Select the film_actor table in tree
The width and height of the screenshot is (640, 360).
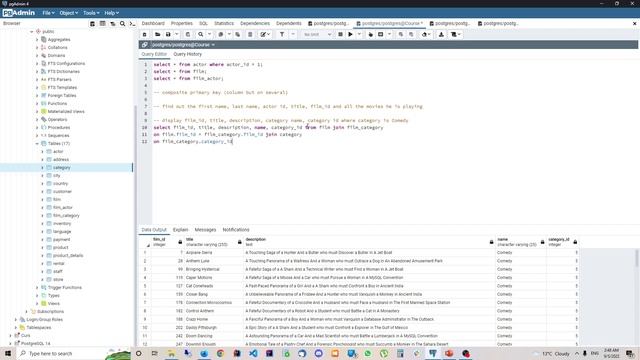coord(63,208)
